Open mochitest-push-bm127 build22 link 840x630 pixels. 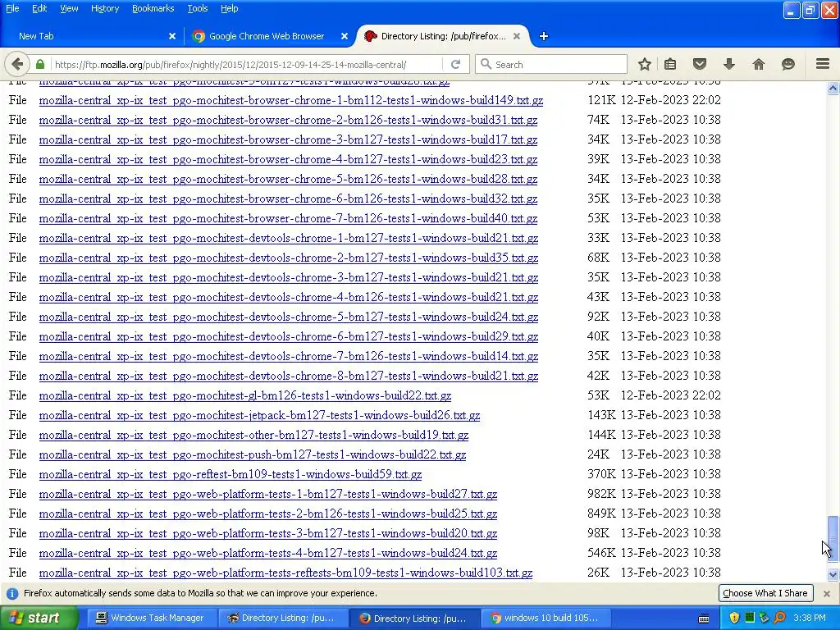coord(253,454)
